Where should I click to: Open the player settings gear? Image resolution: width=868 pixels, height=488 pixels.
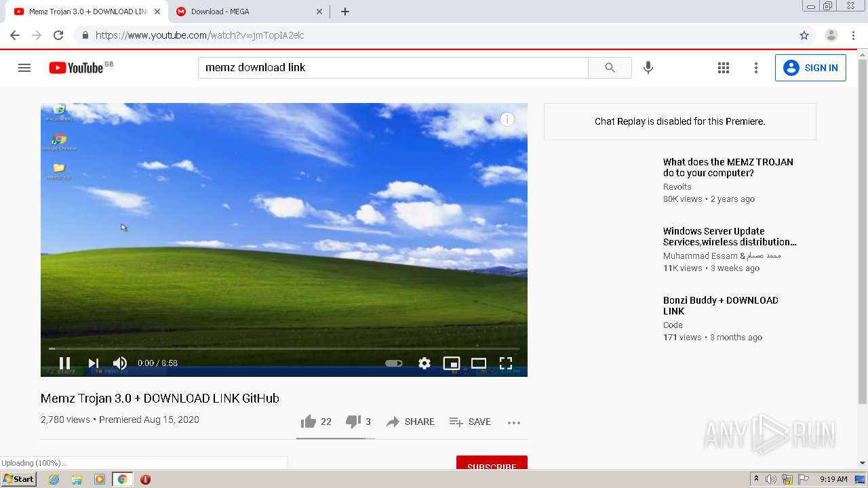(x=425, y=363)
